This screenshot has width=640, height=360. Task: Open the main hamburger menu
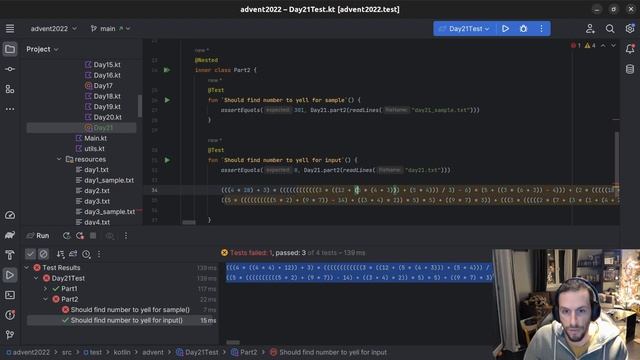10,29
